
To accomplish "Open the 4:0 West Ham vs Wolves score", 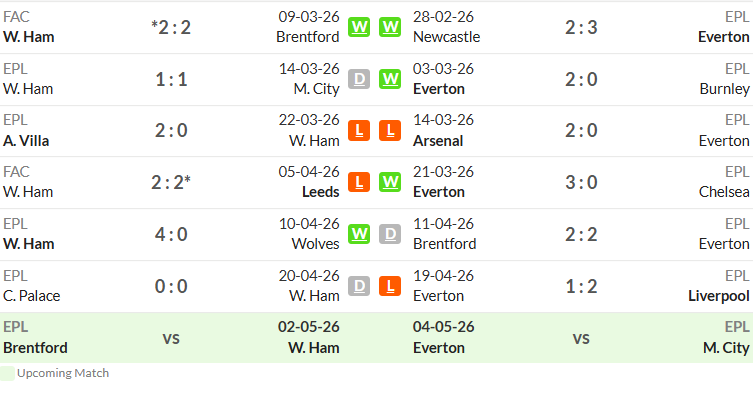I will pyautogui.click(x=171, y=234).
